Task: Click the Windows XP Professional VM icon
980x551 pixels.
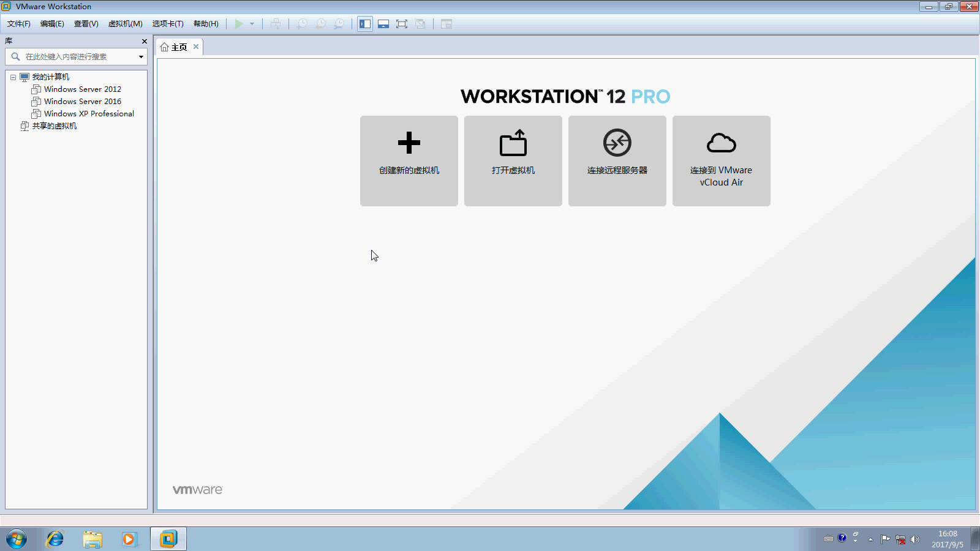Action: pos(36,114)
